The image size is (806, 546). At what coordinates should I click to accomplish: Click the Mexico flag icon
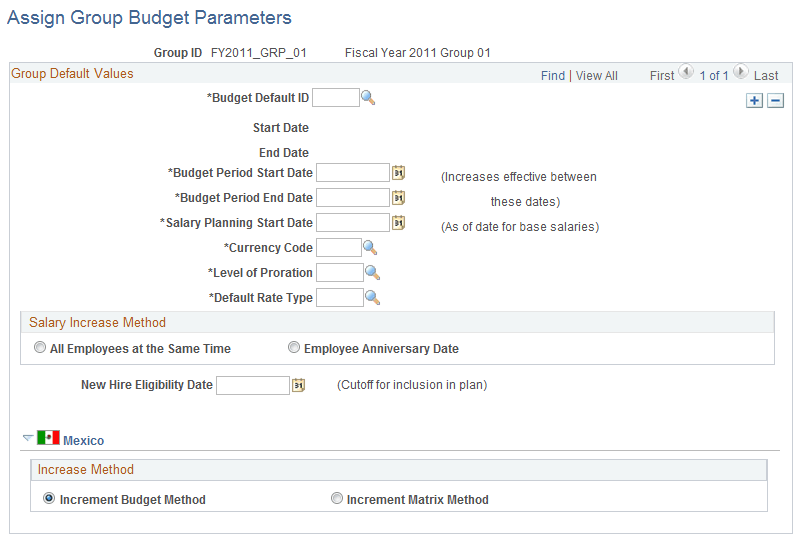(x=48, y=438)
